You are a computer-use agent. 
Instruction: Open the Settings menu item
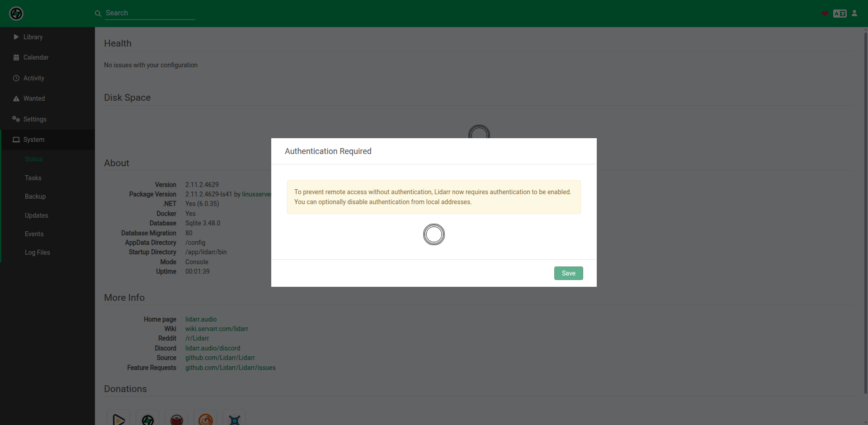[47, 119]
